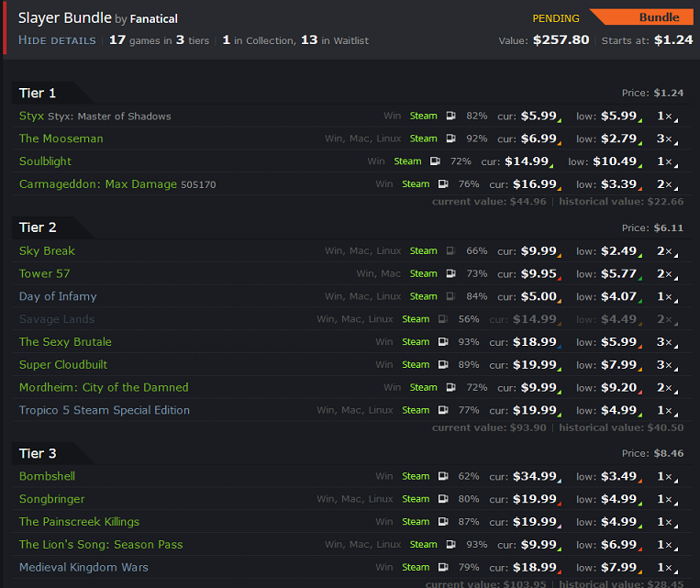Click the 505170 ID beside Carmageddon

198,184
